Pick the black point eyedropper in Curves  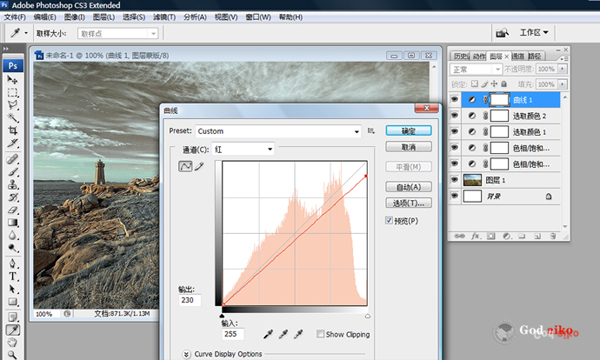click(x=268, y=334)
